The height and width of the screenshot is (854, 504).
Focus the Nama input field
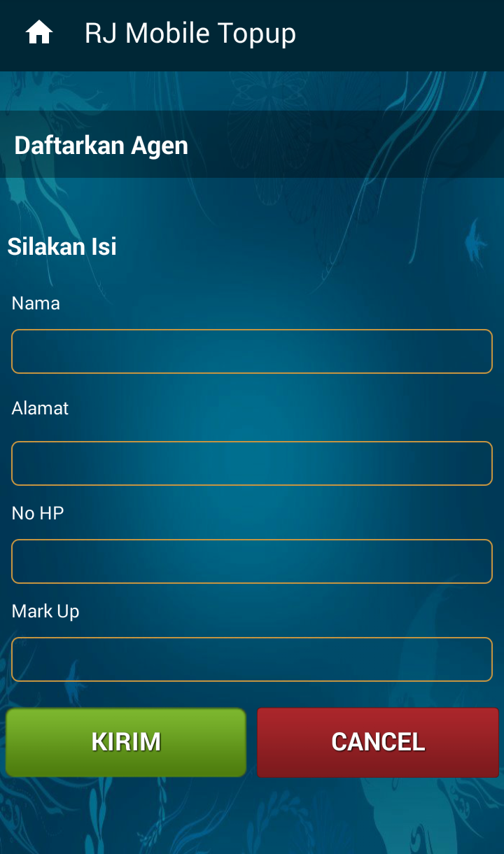(x=252, y=351)
